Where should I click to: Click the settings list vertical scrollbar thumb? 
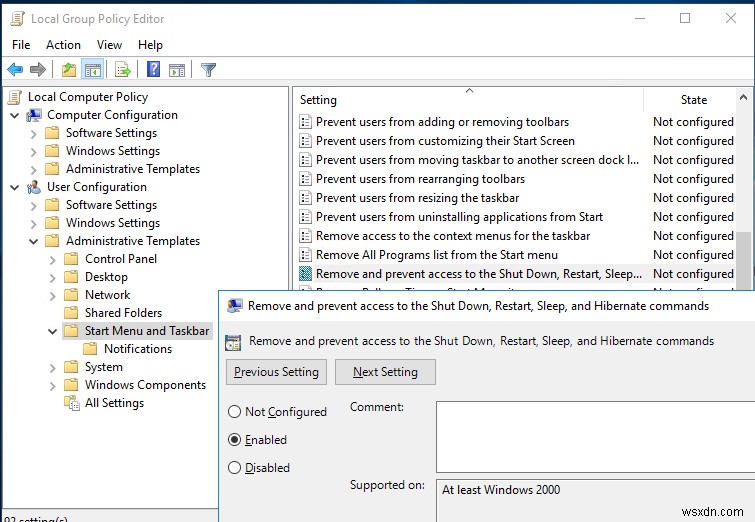[743, 260]
